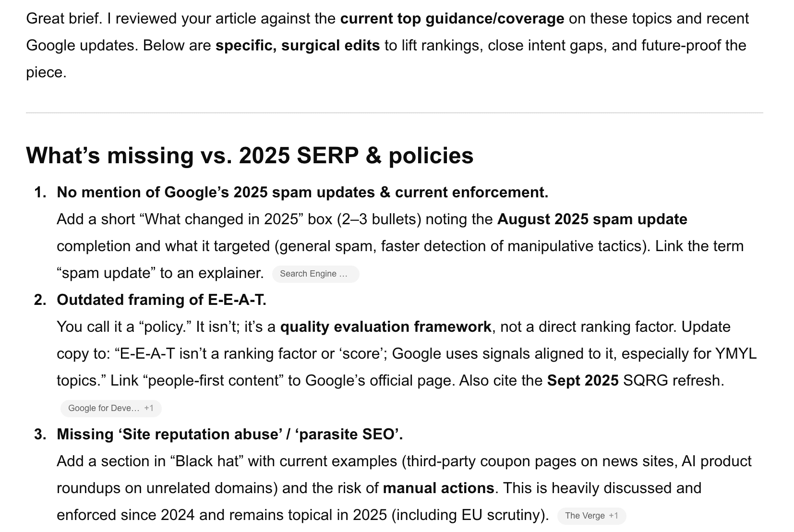
Task: Click bold "specific, surgical edits" in intro
Action: tap(298, 46)
